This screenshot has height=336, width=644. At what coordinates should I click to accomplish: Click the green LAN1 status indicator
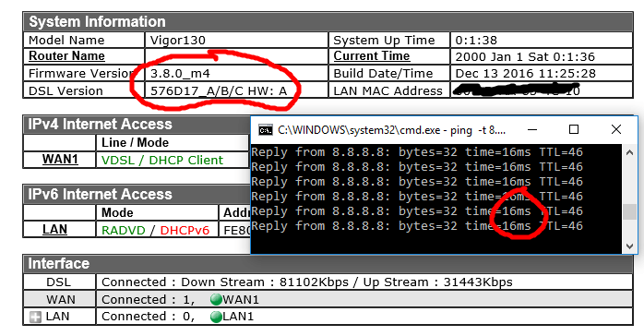(x=216, y=317)
